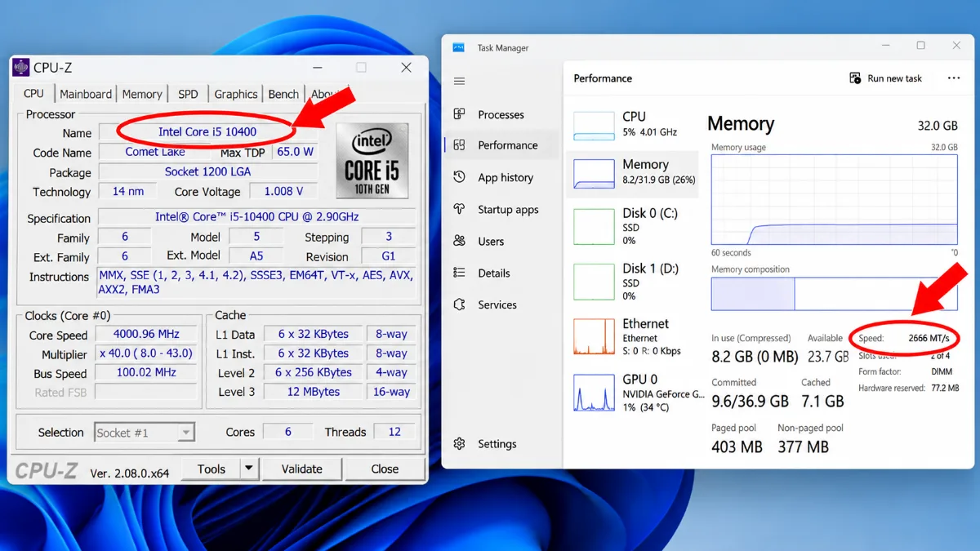The height and width of the screenshot is (551, 980).
Task: Click the Level 3 12 MBytes cache value
Action: (x=313, y=392)
